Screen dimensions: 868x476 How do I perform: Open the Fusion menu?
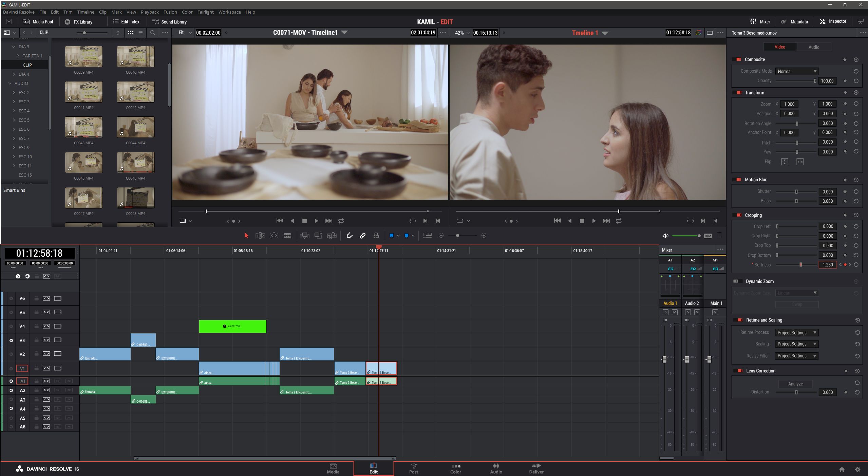170,12
